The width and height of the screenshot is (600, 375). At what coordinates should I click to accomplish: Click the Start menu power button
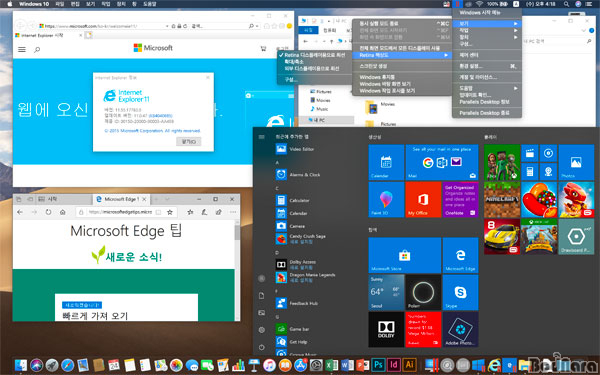262,347
